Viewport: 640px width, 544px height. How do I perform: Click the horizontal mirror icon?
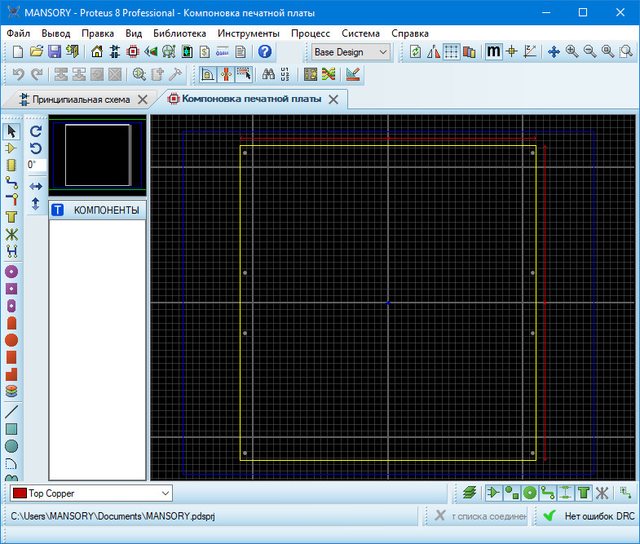tap(36, 186)
